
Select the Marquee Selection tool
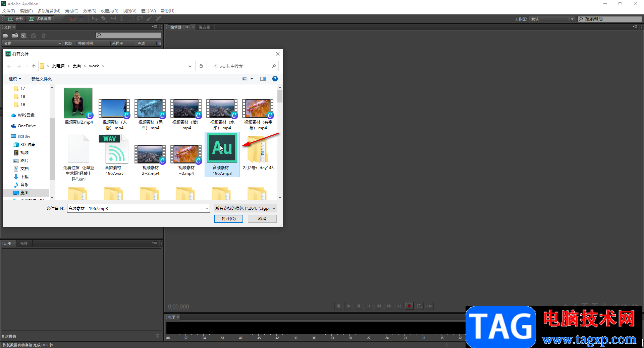tap(131, 19)
